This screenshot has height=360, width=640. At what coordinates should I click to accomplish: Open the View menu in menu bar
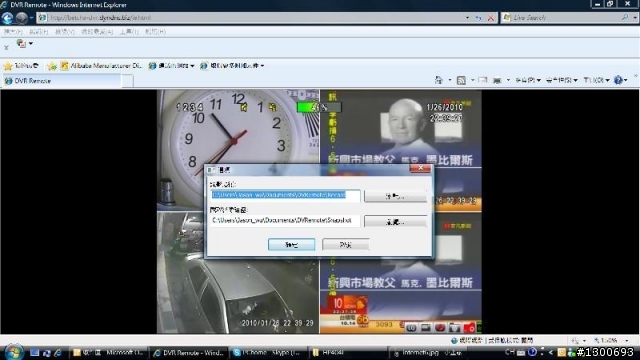point(65,32)
